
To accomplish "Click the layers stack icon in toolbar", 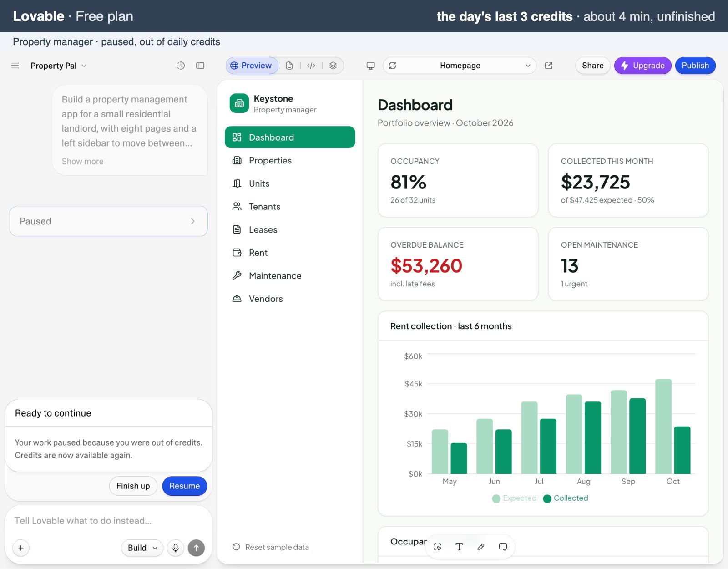I will click(333, 66).
